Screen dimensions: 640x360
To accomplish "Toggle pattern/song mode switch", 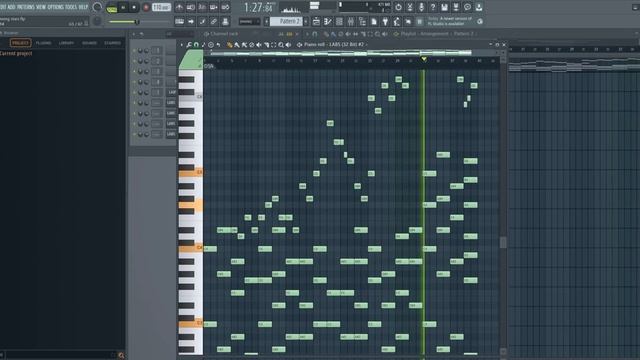I will [111, 8].
